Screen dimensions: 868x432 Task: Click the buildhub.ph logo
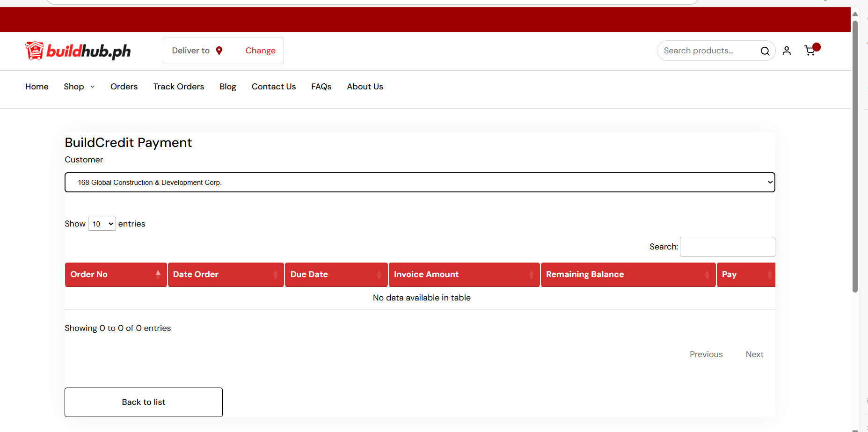point(78,51)
